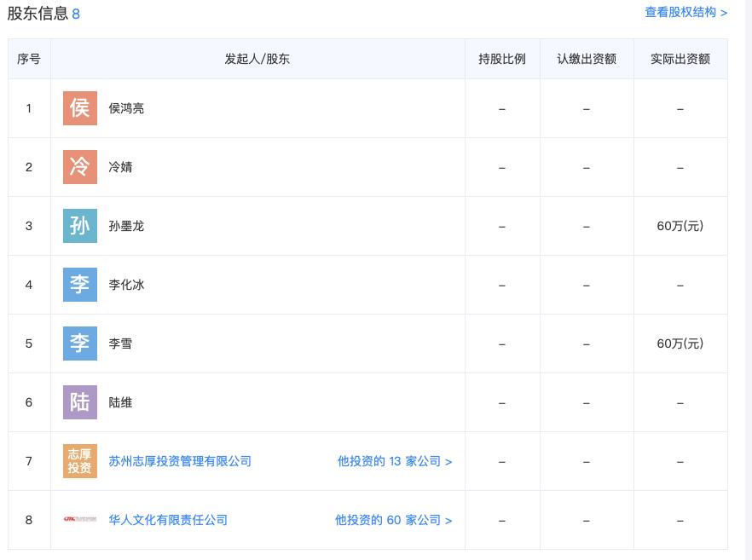Click the CMC 华人文化 company logo

point(79,519)
